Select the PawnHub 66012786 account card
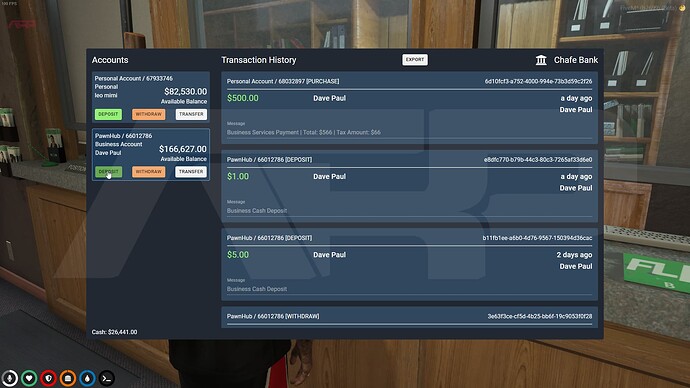Viewport: 690px width, 388px height. tap(150, 154)
